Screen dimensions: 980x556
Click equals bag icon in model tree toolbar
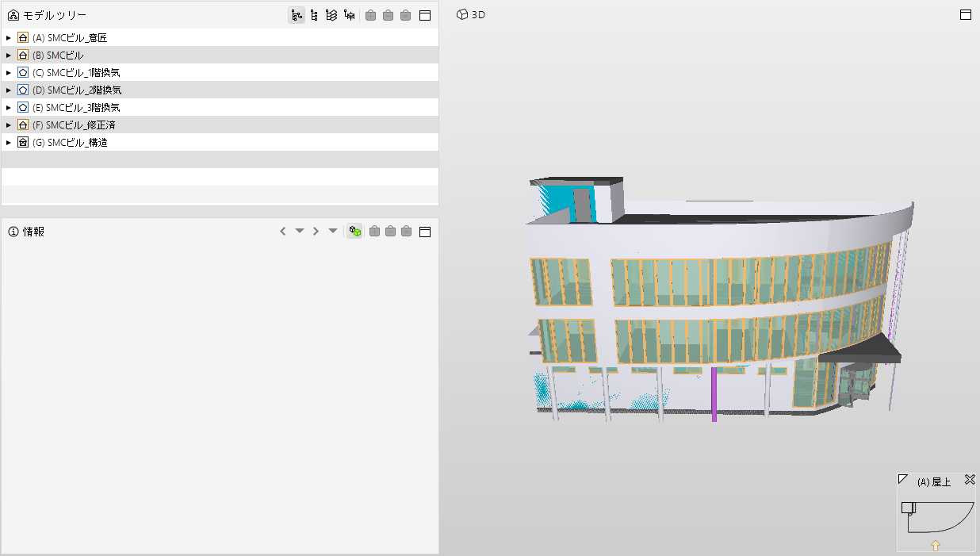coord(406,15)
